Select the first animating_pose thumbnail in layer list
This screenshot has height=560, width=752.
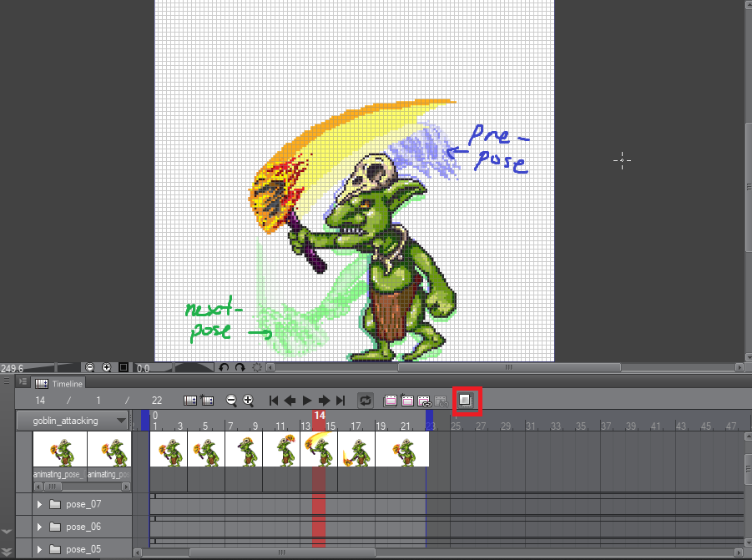pos(60,449)
